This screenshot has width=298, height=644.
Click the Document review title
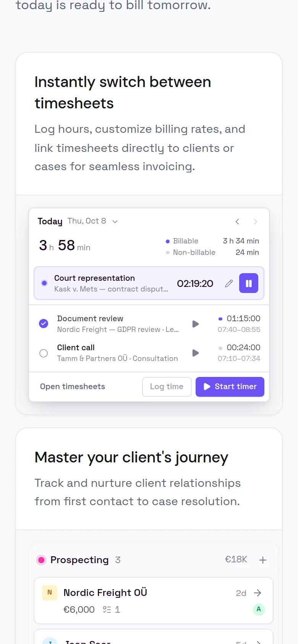90,319
